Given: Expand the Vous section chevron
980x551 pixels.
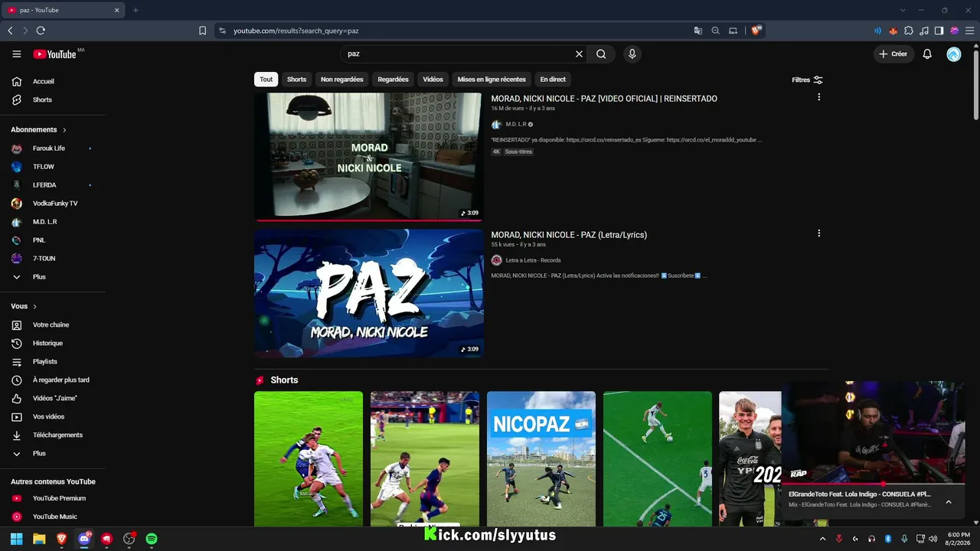Looking at the screenshot, I should (34, 306).
